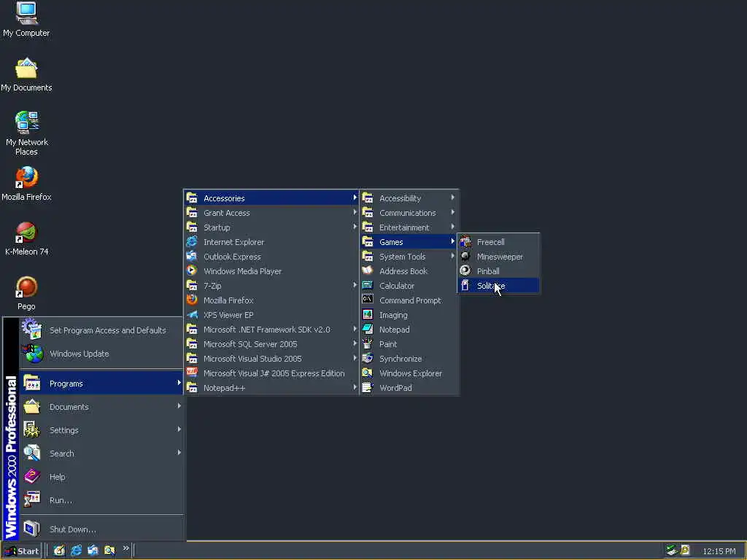Open the Games menu entry

(409, 241)
